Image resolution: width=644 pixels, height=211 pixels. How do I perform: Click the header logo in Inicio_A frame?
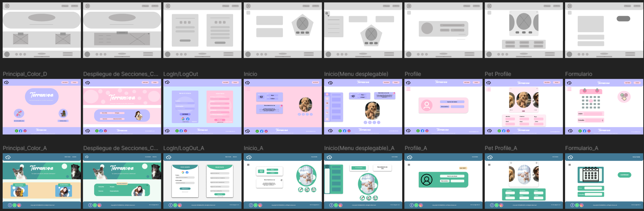tap(248, 157)
